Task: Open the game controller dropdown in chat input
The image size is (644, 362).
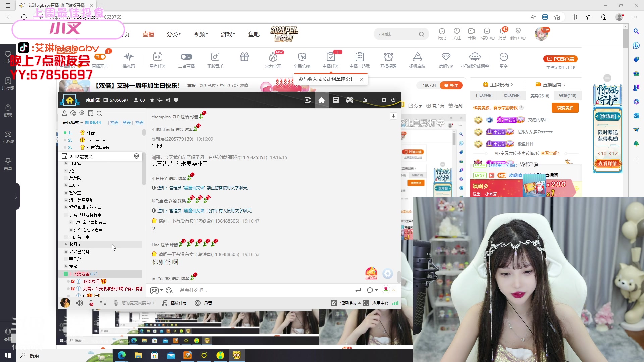Action: (156, 290)
